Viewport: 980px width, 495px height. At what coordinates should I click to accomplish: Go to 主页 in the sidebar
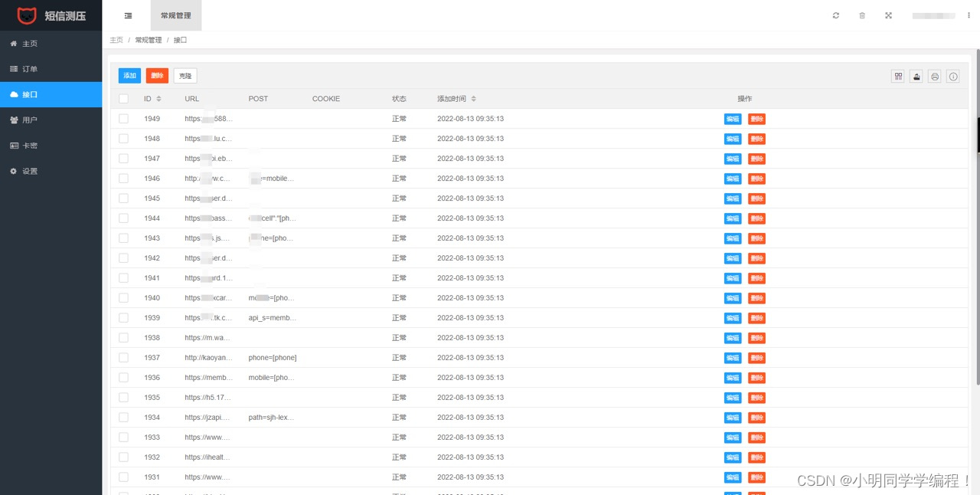(51, 44)
